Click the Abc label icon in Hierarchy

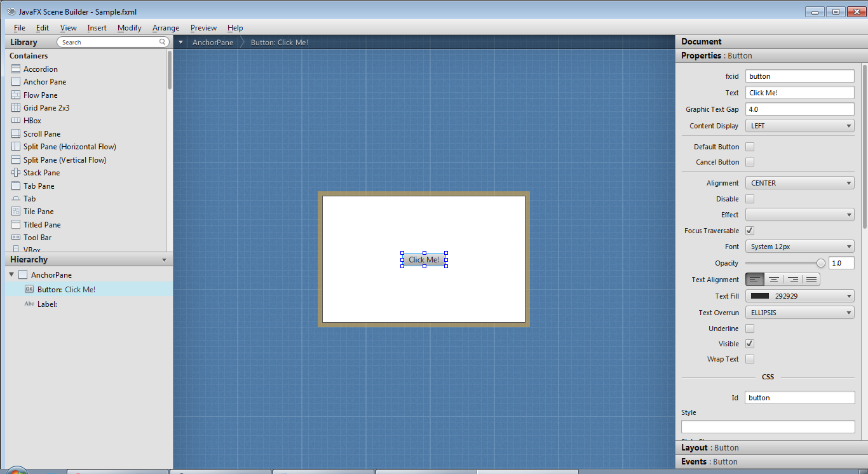(29, 304)
